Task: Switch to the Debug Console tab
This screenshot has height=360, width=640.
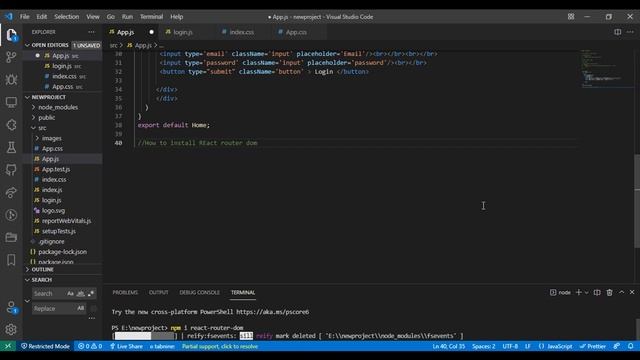Action: (x=199, y=292)
